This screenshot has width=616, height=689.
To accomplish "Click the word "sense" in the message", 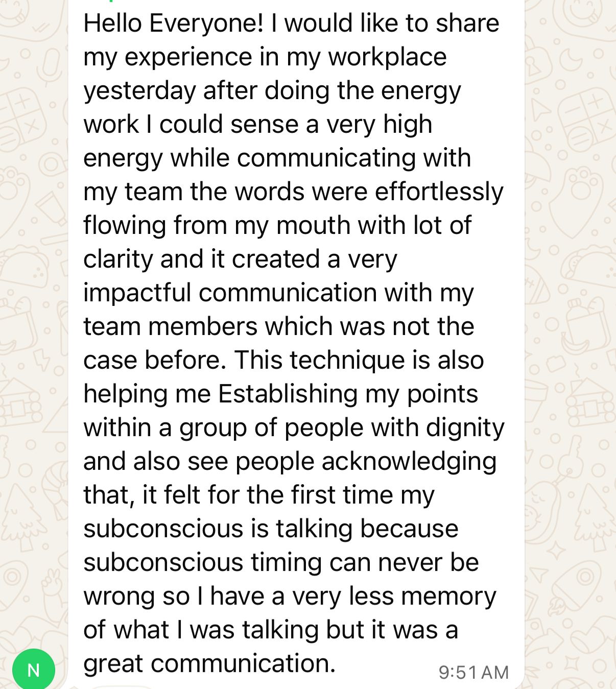I will tap(264, 125).
